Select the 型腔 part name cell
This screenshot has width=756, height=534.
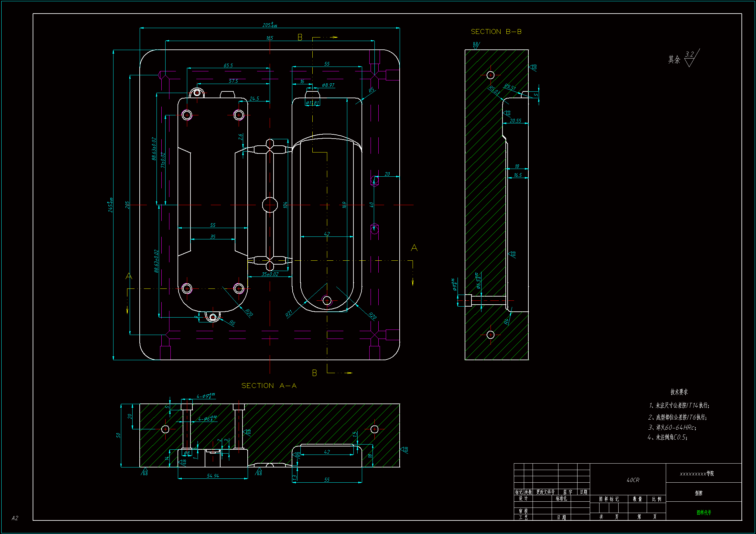pyautogui.click(x=698, y=493)
